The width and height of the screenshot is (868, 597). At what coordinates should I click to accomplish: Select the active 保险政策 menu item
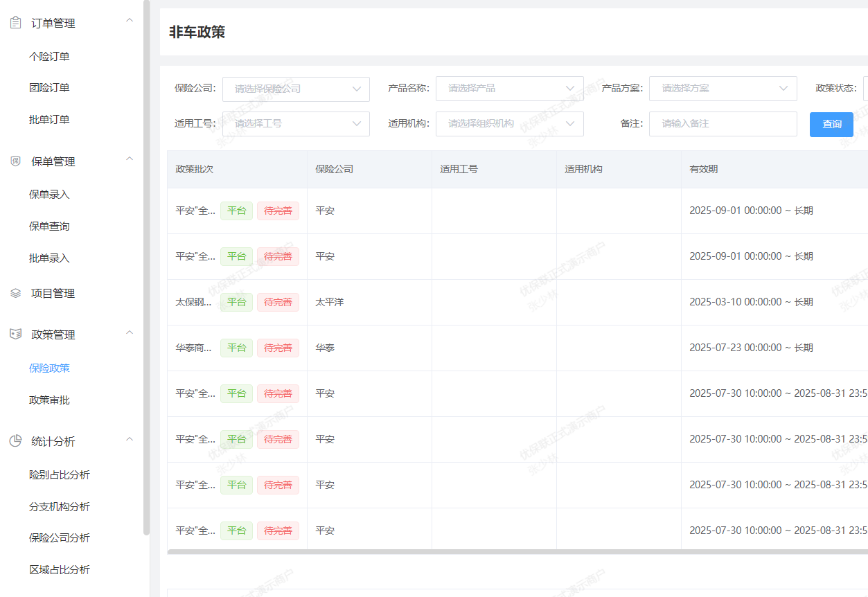pos(49,368)
